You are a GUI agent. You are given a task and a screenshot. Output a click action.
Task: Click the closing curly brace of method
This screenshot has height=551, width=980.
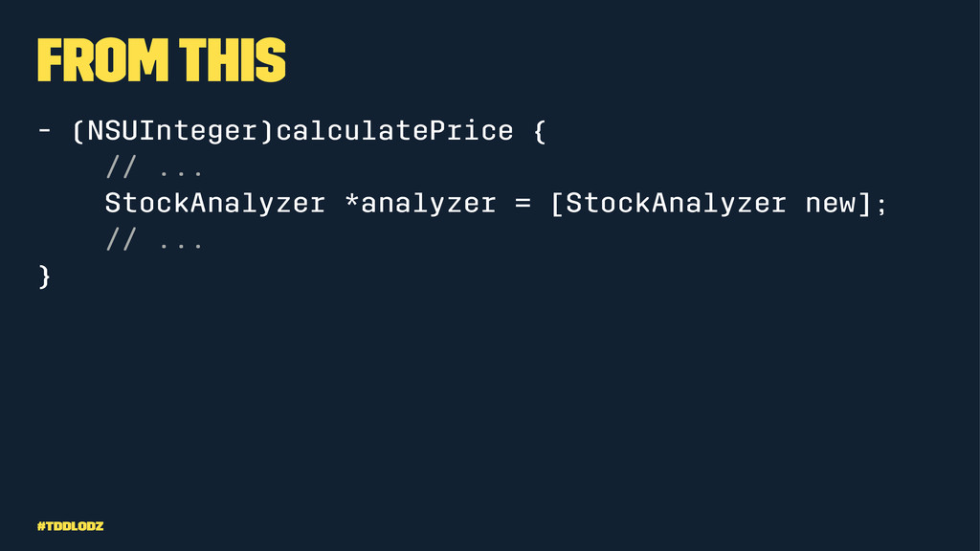click(44, 276)
